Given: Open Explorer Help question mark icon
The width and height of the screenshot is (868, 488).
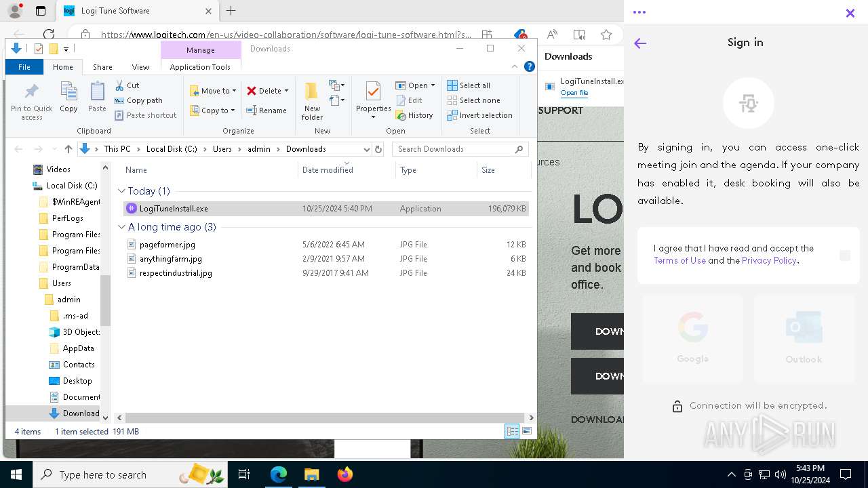Looking at the screenshot, I should [x=530, y=66].
